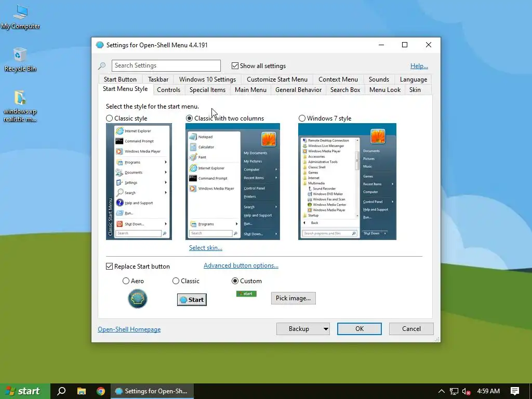
Task: Click the magnifier icon beside Search Settings
Action: pos(102,66)
